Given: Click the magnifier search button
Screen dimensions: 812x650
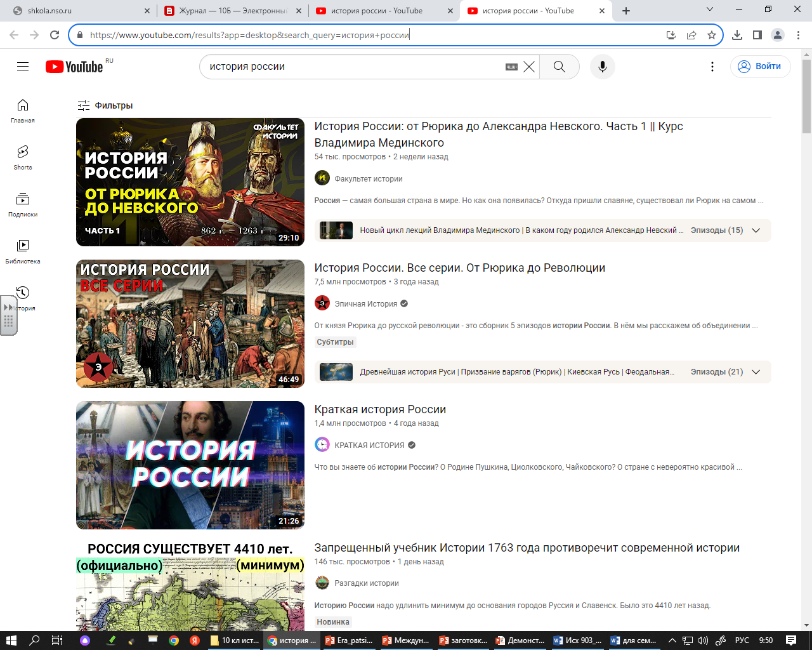Looking at the screenshot, I should 559,67.
